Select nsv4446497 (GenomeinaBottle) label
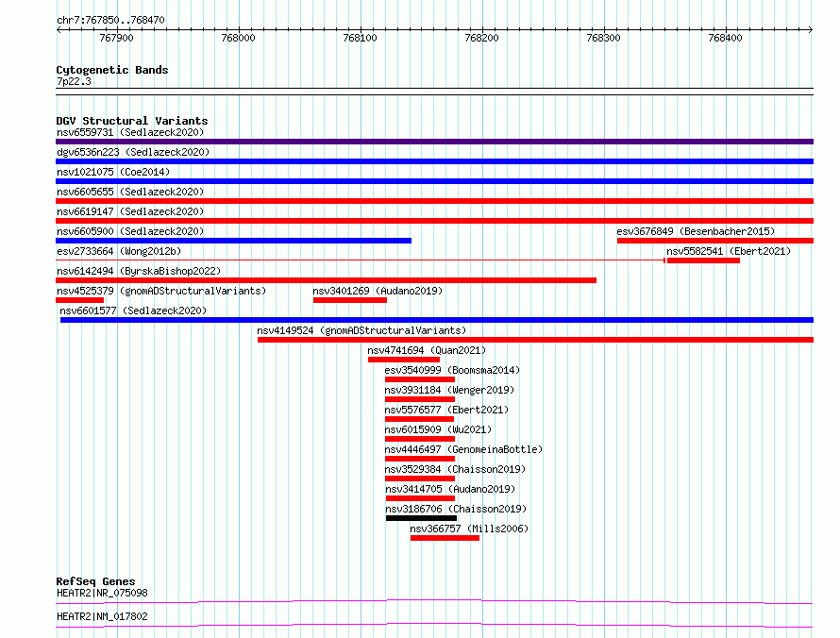The image size is (840, 638). pyautogui.click(x=463, y=449)
